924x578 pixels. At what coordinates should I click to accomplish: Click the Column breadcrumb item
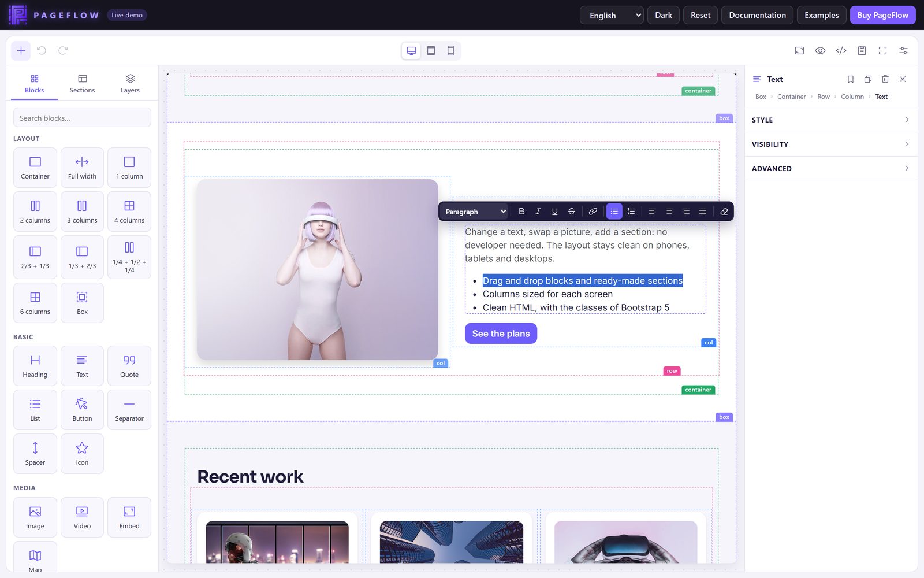point(852,97)
